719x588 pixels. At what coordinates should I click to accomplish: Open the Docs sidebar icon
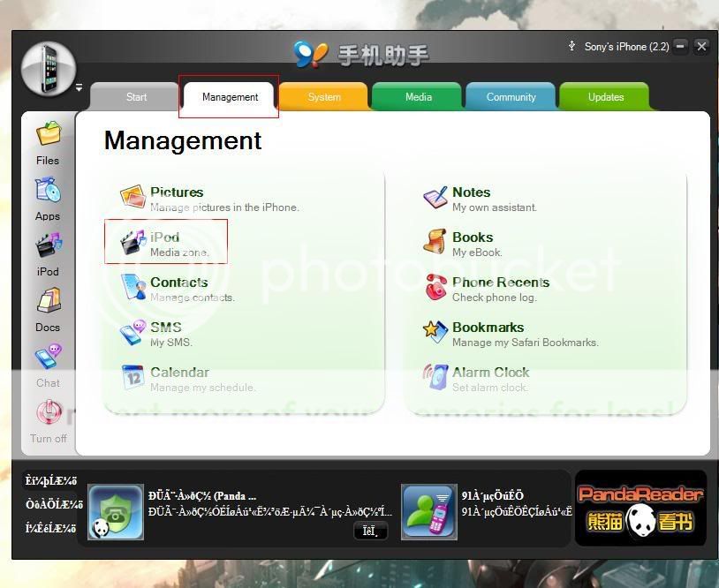49,301
